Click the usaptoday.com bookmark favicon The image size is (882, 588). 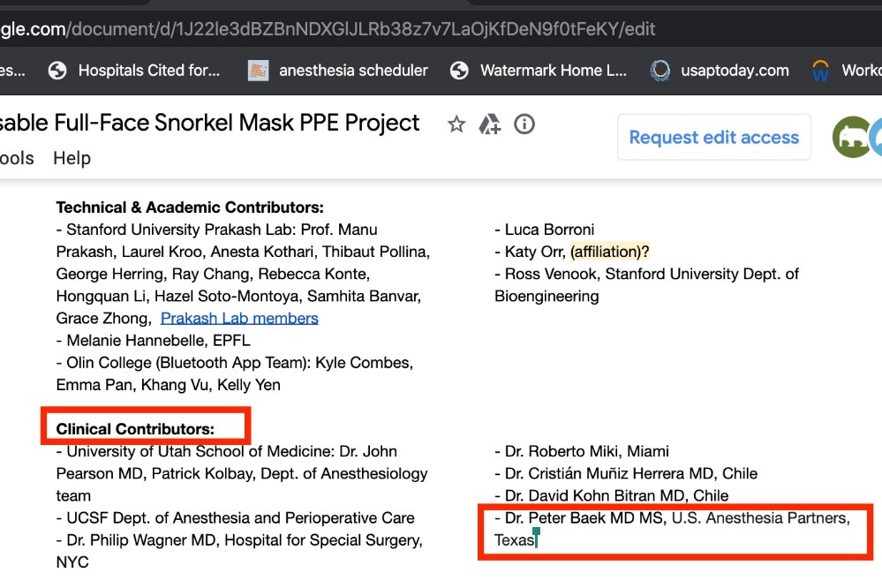click(x=660, y=71)
